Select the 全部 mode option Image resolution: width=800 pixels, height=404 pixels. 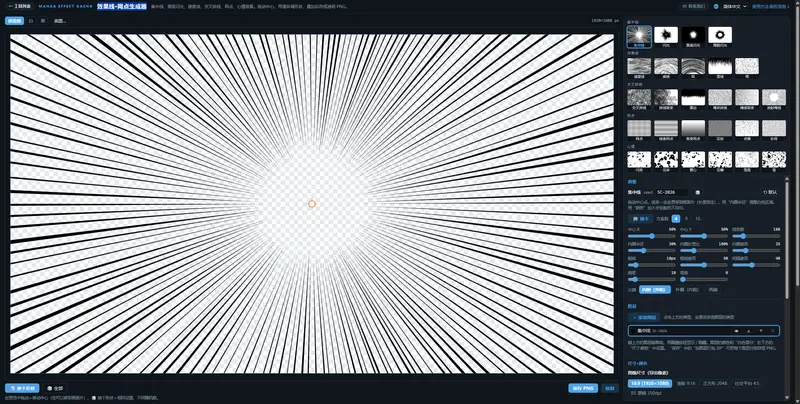point(55,388)
